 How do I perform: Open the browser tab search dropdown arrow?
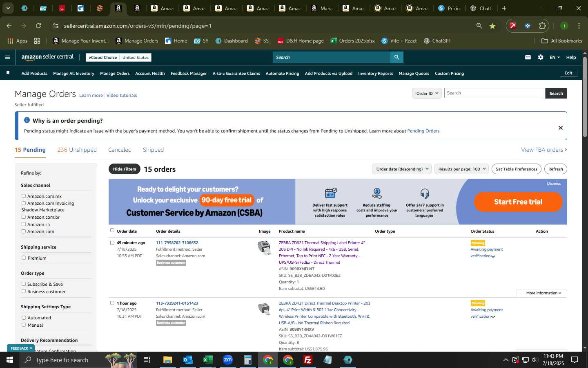tap(8, 8)
